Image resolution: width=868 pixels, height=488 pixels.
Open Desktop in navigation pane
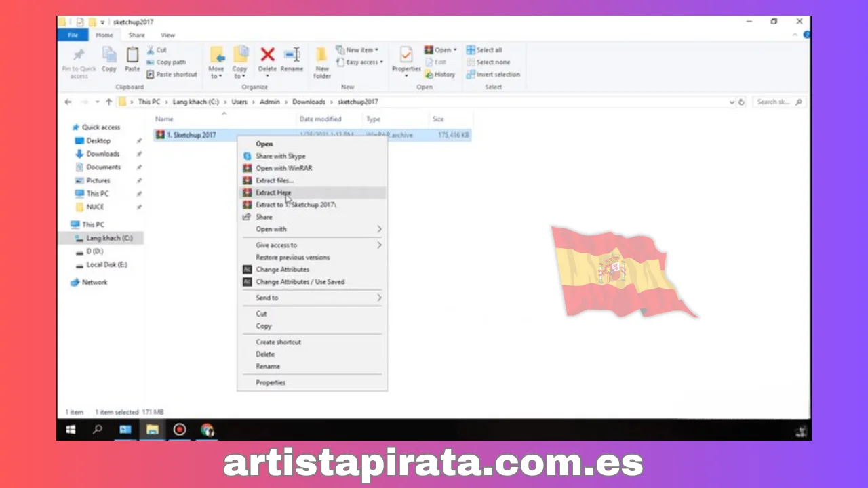(98, 141)
